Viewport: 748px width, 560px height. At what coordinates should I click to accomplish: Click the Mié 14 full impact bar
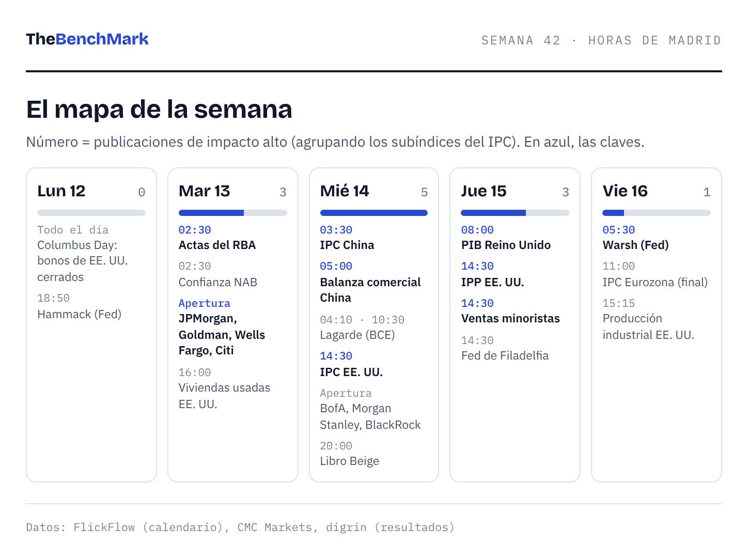point(374,213)
